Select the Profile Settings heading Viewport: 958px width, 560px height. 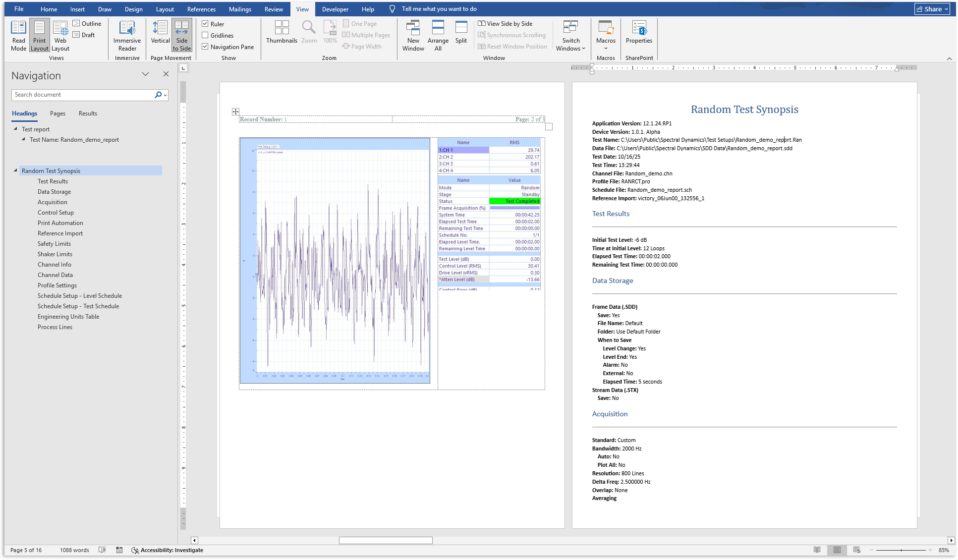point(57,285)
